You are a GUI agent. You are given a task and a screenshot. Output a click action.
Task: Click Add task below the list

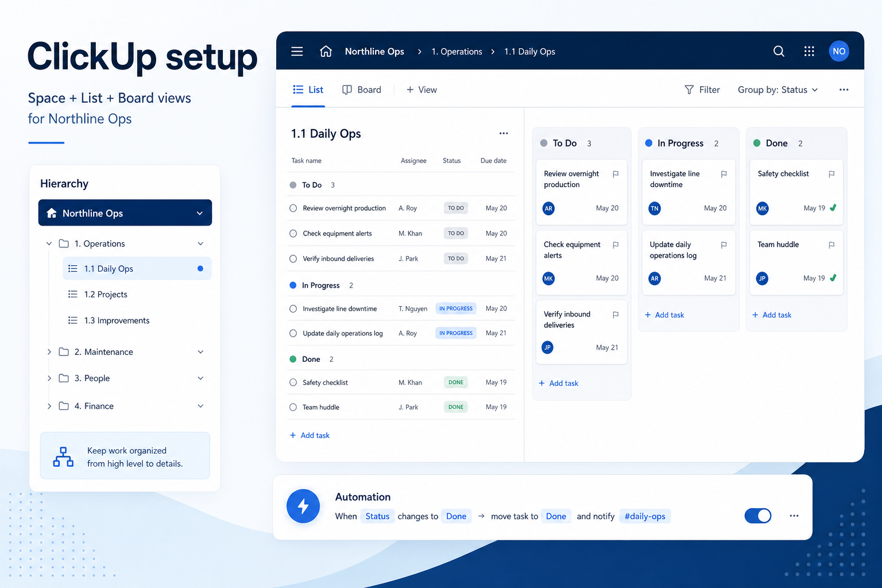pyautogui.click(x=310, y=435)
